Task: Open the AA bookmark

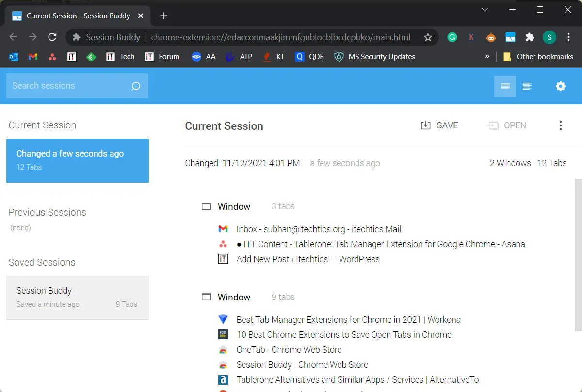Action: (x=203, y=57)
